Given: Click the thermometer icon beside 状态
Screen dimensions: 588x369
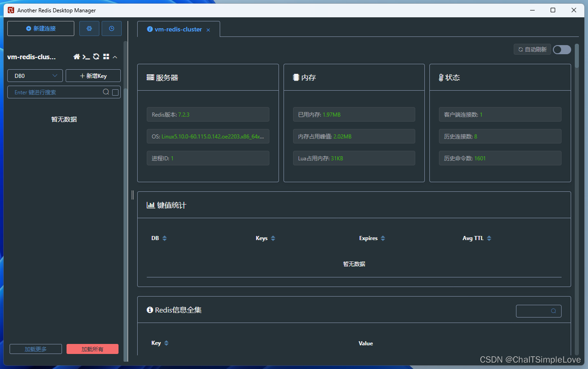Looking at the screenshot, I should [441, 77].
